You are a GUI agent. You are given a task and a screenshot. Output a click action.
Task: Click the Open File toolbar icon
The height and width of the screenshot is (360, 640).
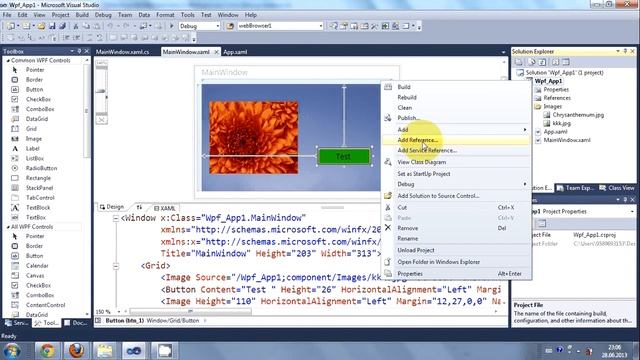(x=41, y=26)
